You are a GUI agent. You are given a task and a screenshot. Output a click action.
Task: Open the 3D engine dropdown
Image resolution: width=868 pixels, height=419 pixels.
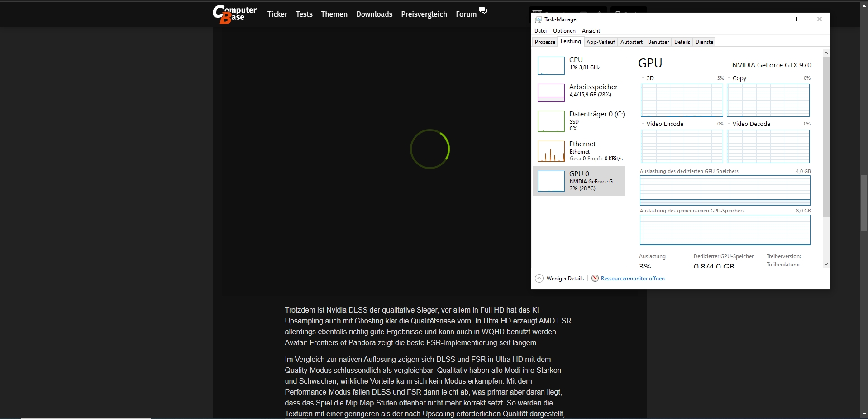click(x=643, y=78)
